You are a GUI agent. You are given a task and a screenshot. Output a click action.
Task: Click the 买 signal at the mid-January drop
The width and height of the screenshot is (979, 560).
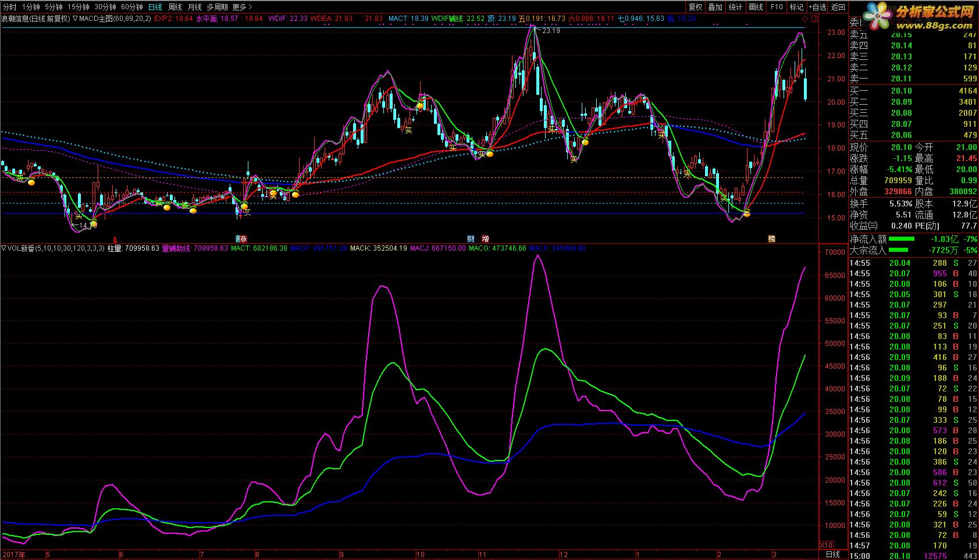coord(661,134)
